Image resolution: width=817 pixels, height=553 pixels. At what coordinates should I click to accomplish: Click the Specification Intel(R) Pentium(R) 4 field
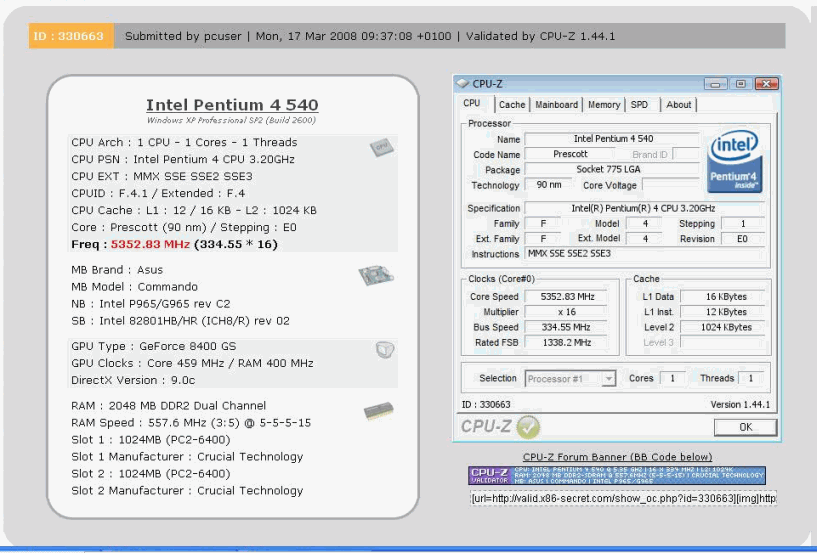tap(644, 208)
